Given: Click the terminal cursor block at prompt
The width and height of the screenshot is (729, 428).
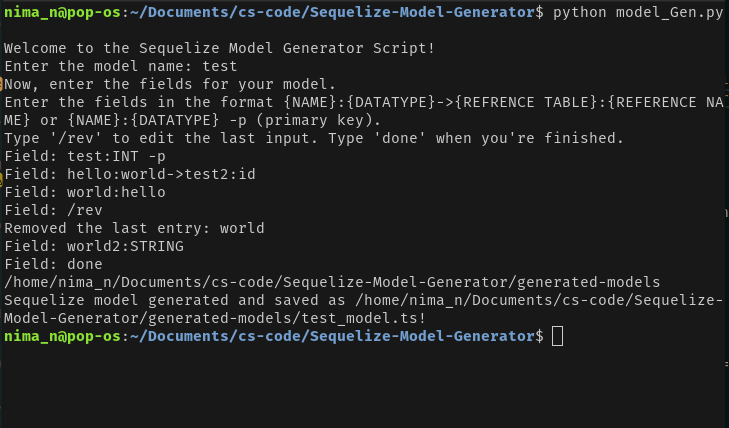Looking at the screenshot, I should click(x=557, y=336).
